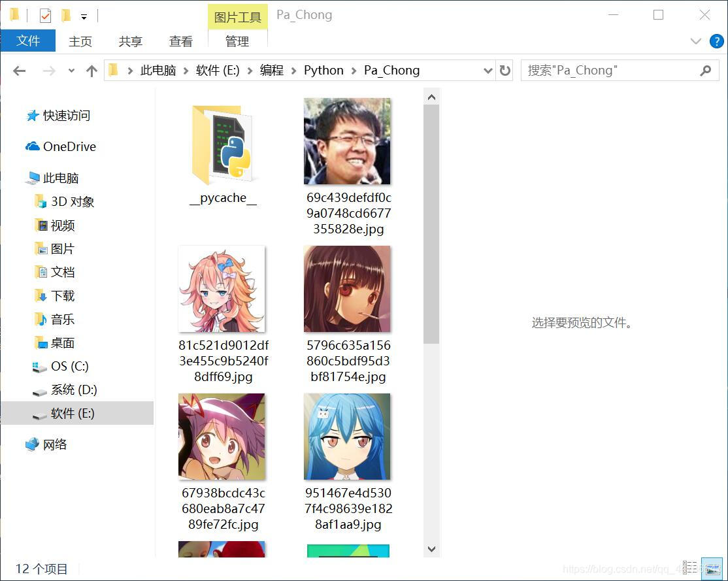Open the 文件 menu tab
This screenshot has height=581, width=728.
(x=28, y=41)
